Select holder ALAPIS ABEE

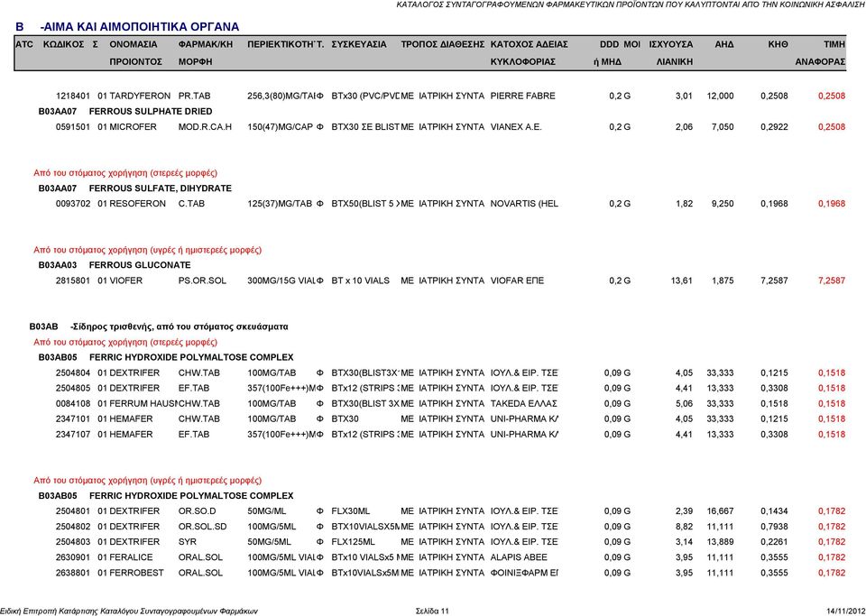tap(519, 557)
